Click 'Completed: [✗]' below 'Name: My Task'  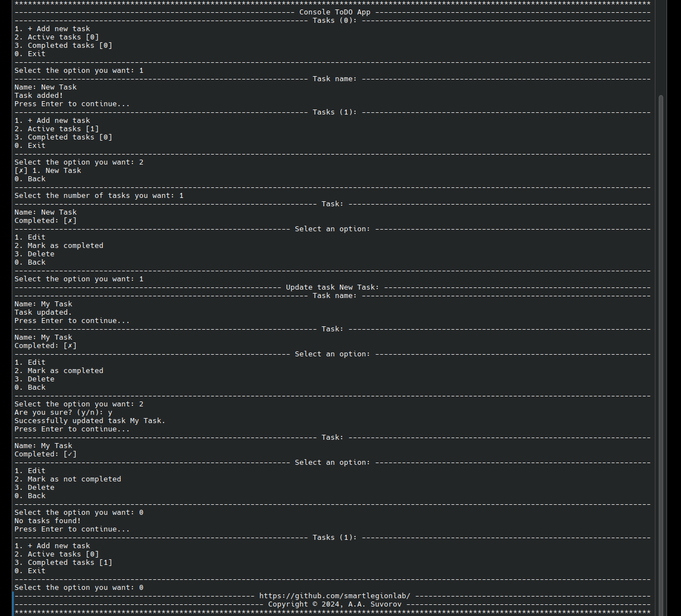[46, 346]
